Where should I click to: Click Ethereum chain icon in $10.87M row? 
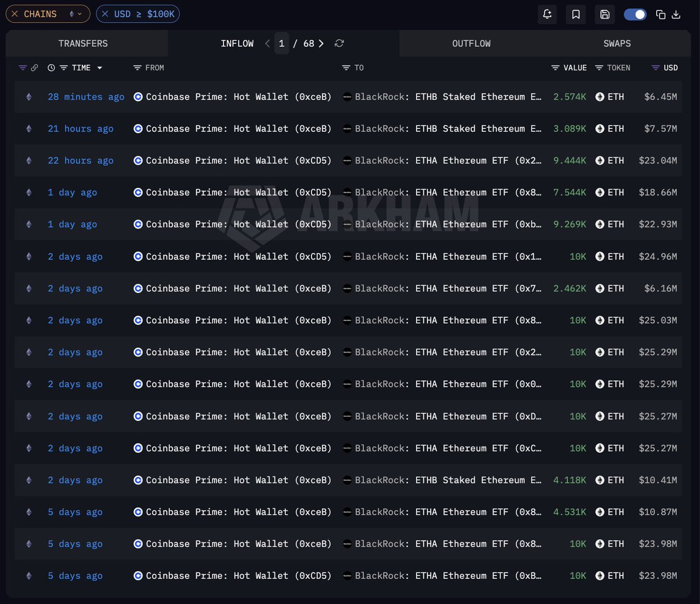point(29,512)
